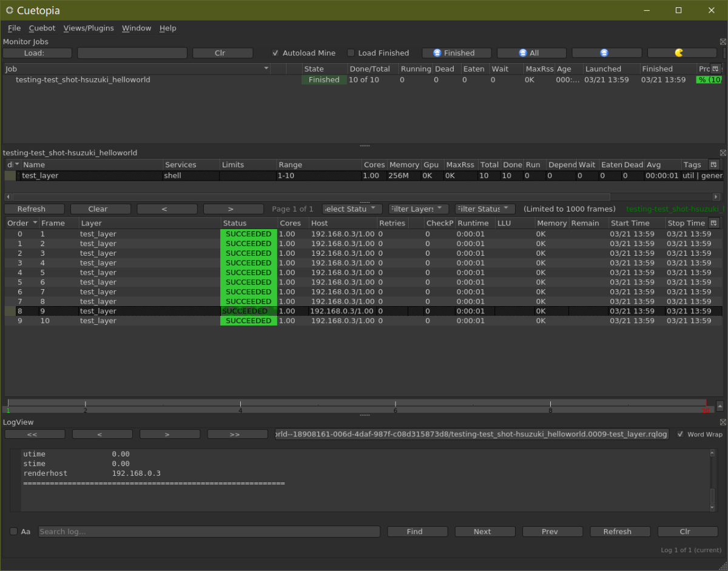Open the Select Status dropdown

point(352,209)
